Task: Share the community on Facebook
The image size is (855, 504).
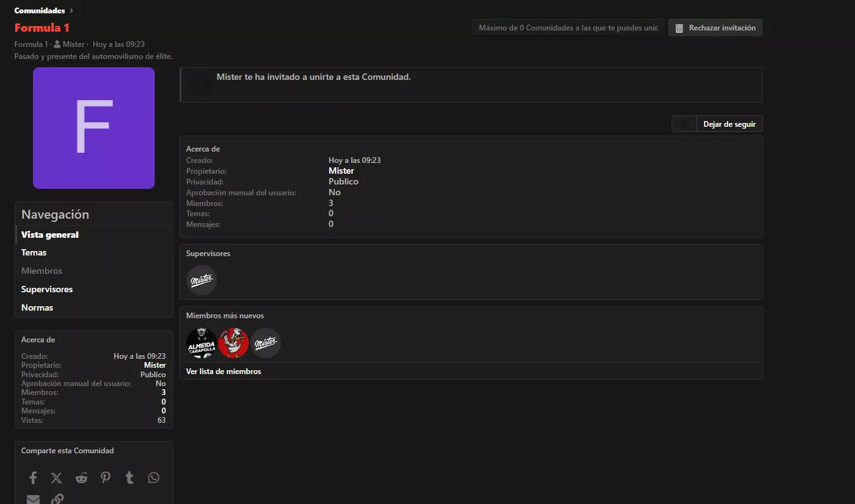Action: click(33, 478)
